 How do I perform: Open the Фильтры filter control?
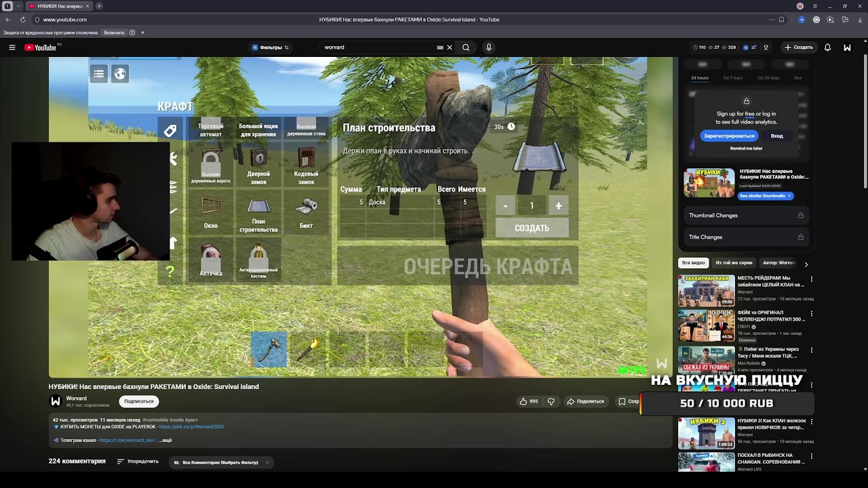tap(271, 47)
